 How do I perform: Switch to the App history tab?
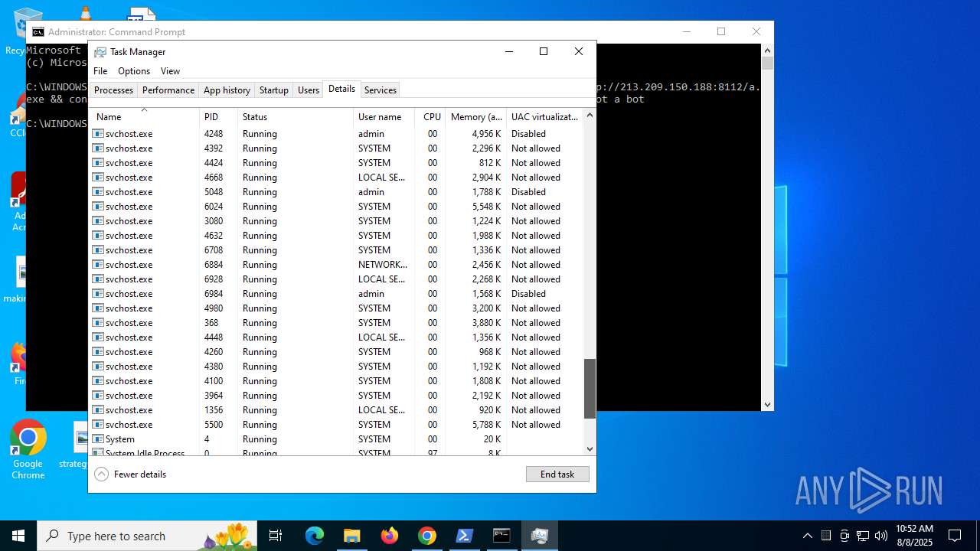227,90
